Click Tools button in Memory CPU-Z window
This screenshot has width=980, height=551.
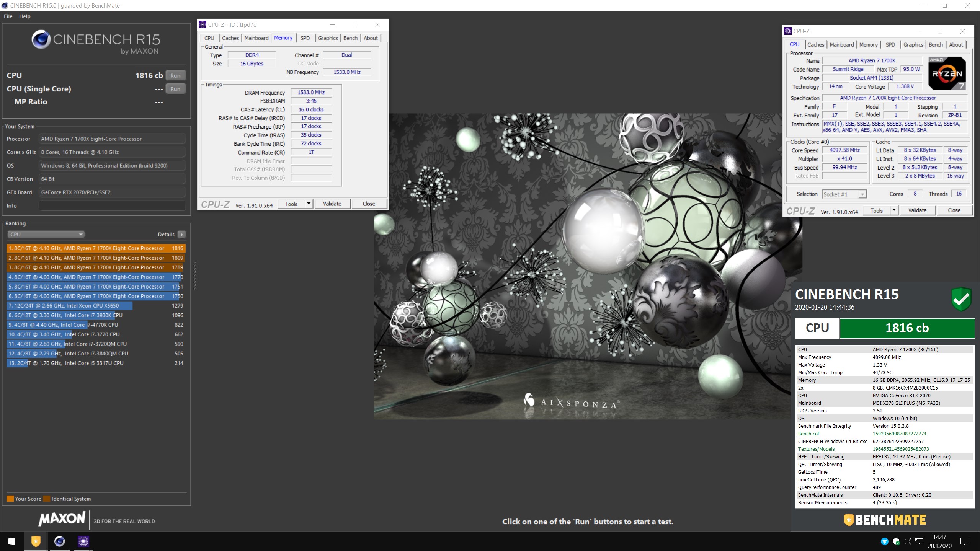tap(291, 204)
